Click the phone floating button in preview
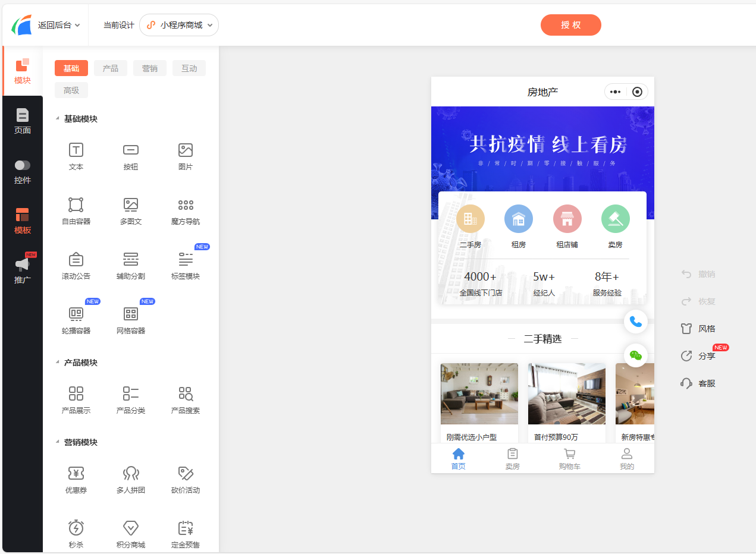This screenshot has height=554, width=756. (x=636, y=322)
